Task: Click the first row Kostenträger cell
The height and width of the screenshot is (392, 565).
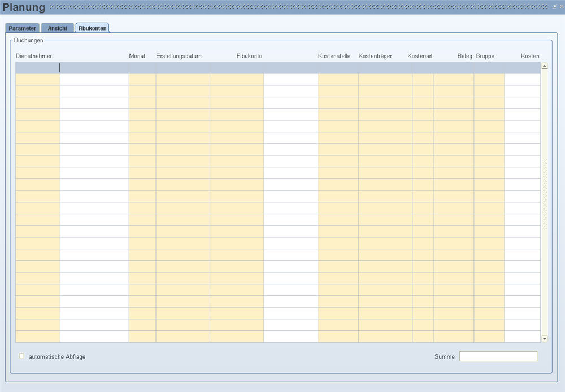Action: click(x=385, y=68)
